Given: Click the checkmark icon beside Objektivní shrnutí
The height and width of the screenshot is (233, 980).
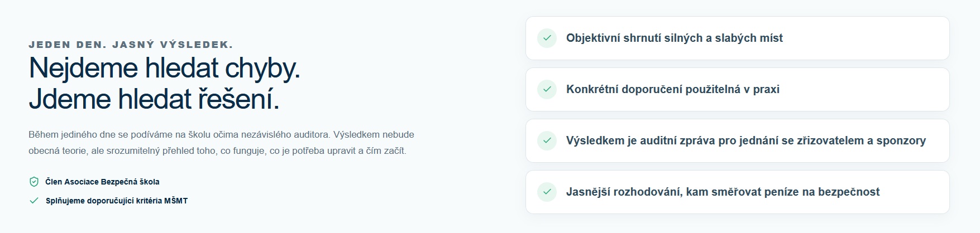Looking at the screenshot, I should (547, 38).
